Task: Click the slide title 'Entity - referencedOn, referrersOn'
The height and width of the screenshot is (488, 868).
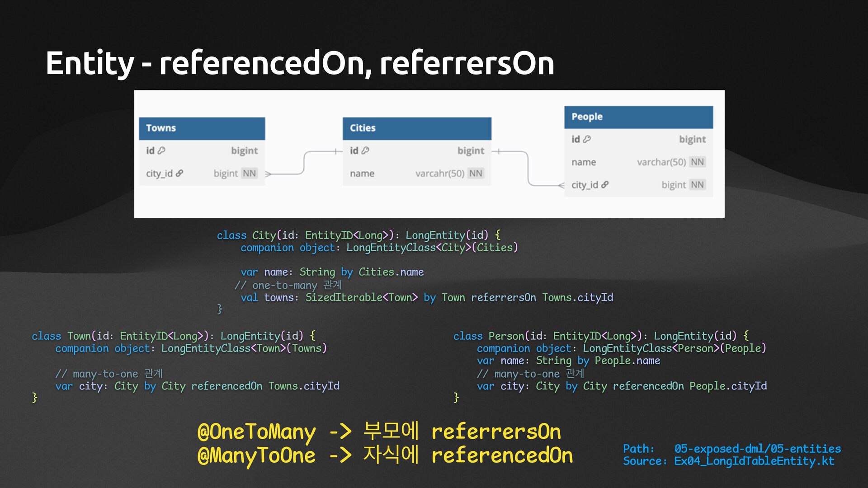Action: coord(300,63)
